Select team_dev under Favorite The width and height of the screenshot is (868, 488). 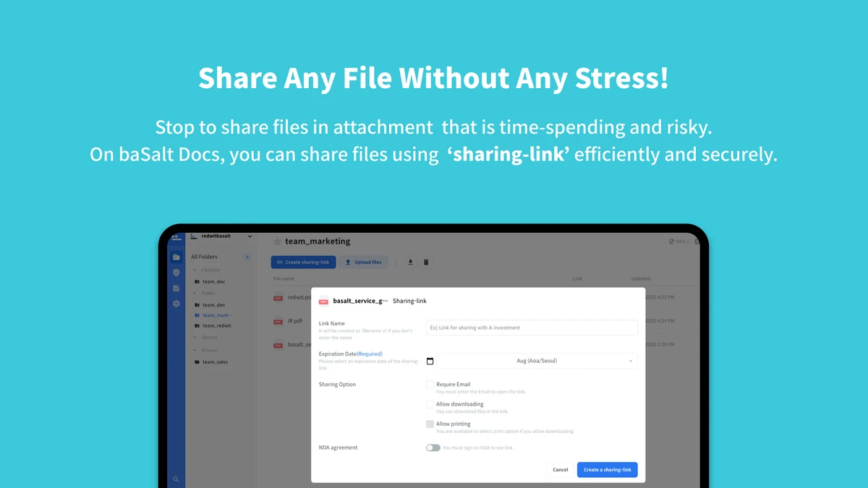(213, 282)
